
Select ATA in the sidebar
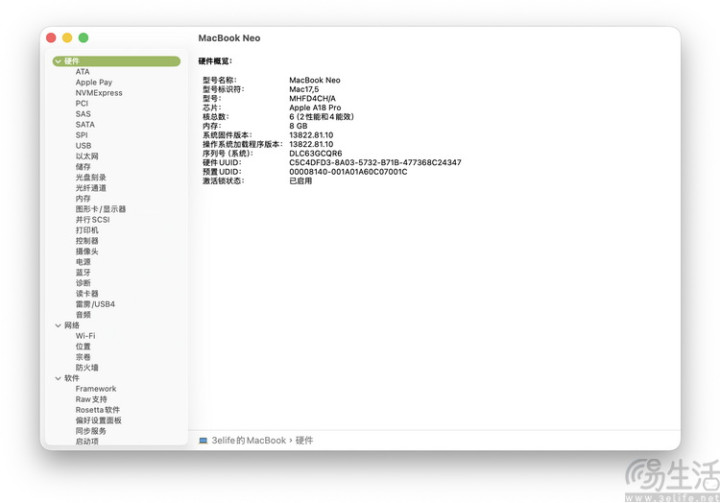pos(83,72)
